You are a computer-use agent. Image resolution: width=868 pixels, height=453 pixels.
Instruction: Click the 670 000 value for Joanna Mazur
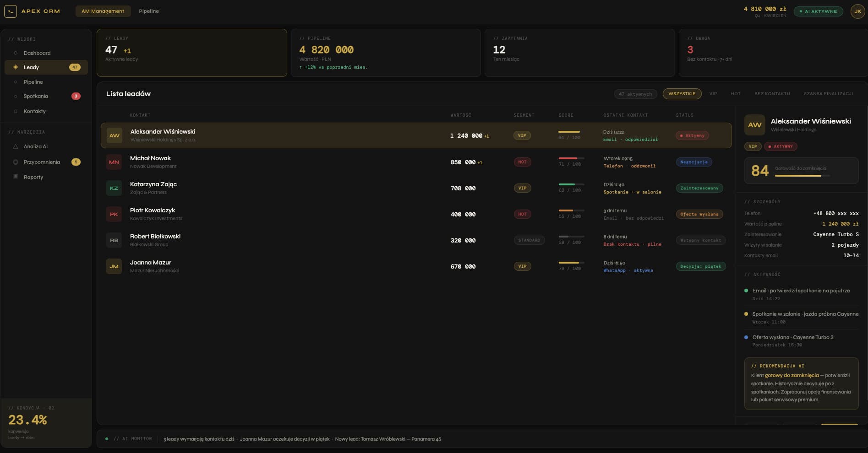[x=463, y=266]
